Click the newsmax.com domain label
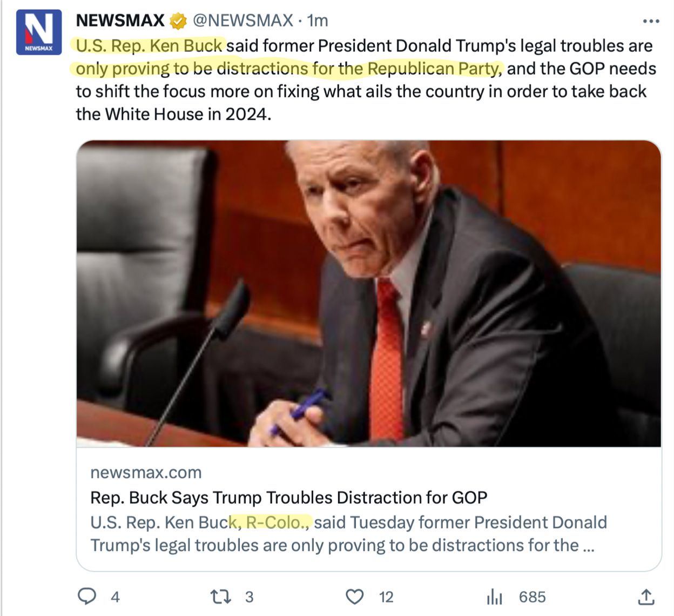This screenshot has width=674, height=616. (x=146, y=472)
